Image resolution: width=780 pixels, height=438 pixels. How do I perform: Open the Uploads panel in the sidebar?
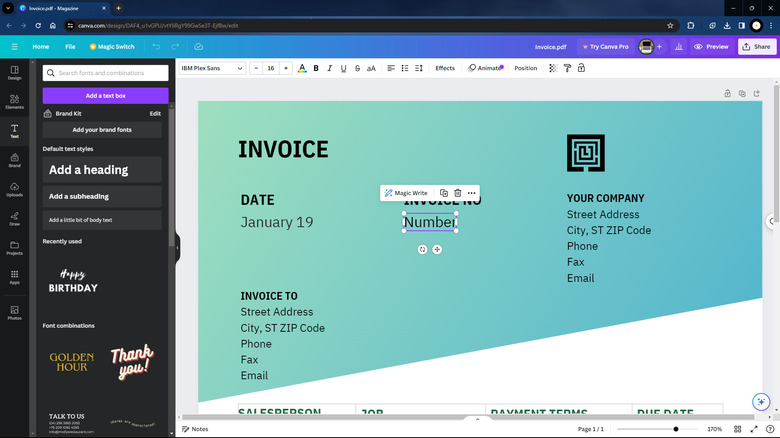click(x=15, y=187)
